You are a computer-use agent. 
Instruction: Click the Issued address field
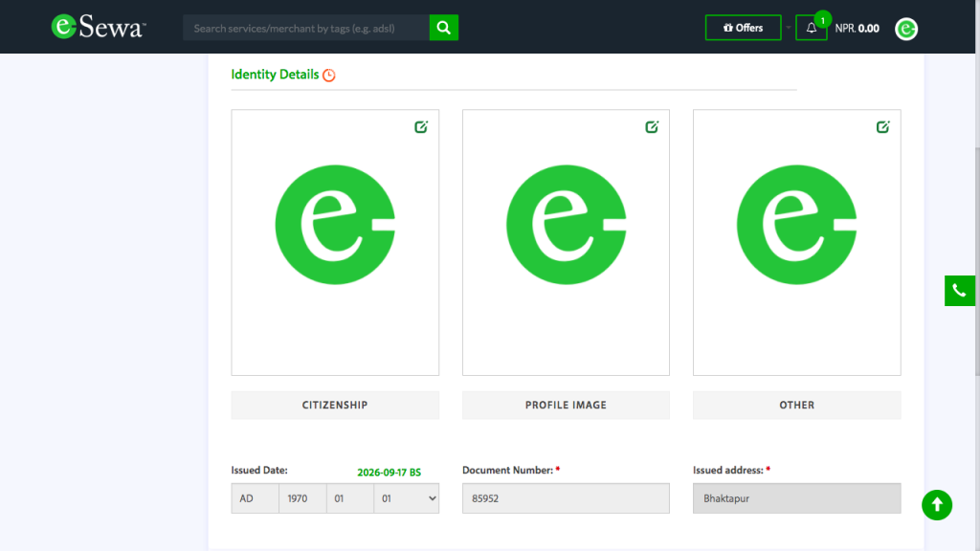(x=796, y=498)
